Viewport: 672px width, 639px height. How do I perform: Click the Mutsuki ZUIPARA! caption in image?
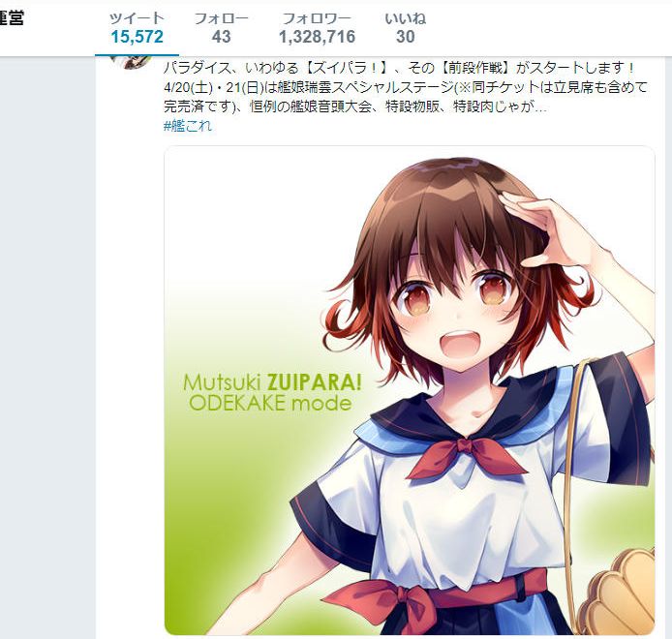(x=272, y=382)
